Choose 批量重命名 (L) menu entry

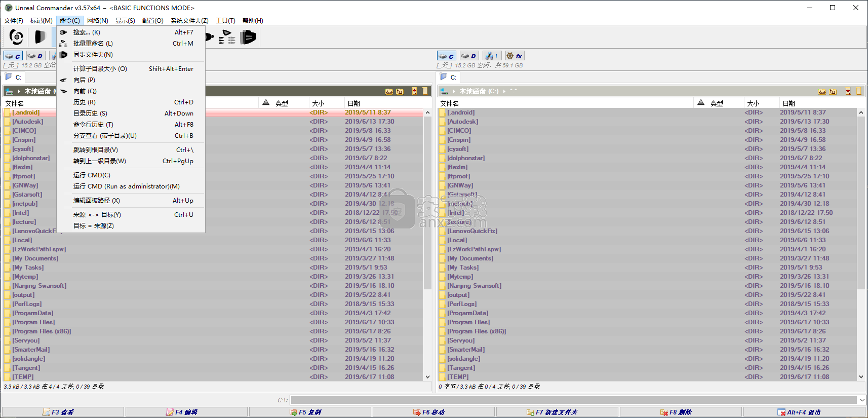coord(131,44)
